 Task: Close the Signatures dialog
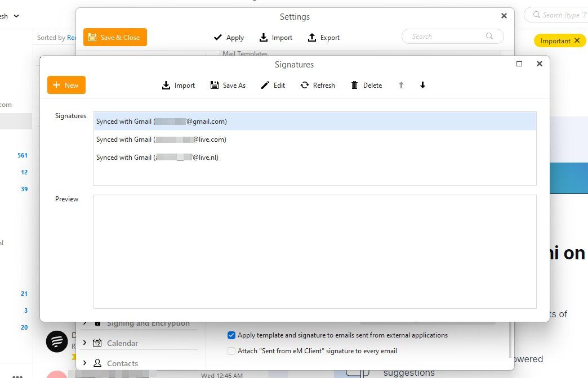tap(540, 64)
